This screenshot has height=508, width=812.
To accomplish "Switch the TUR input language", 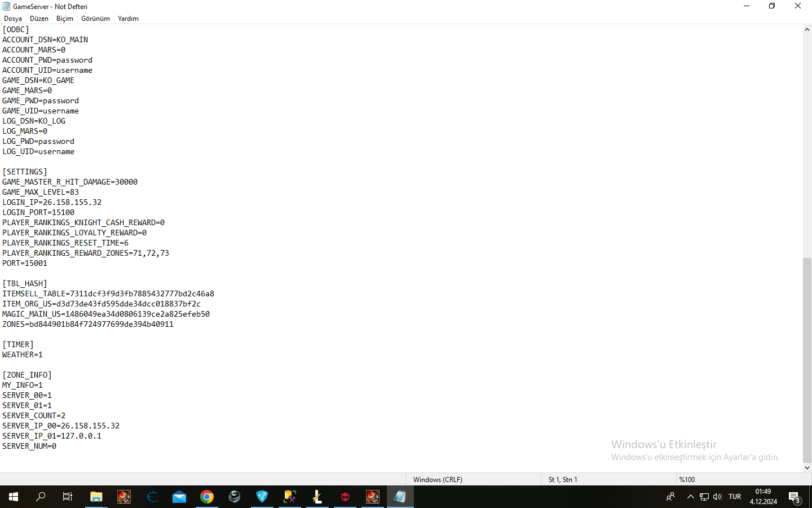I will [735, 497].
